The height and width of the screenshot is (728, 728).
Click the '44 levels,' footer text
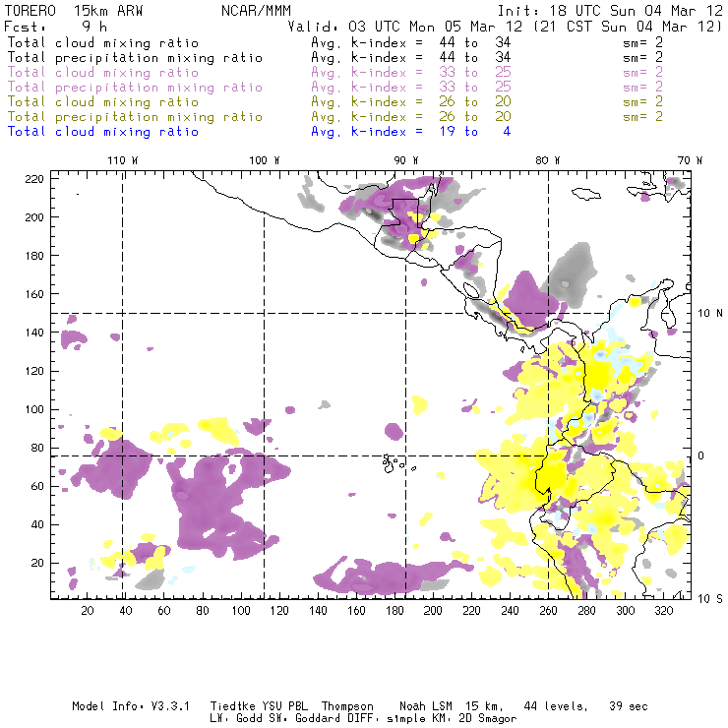[x=556, y=706]
